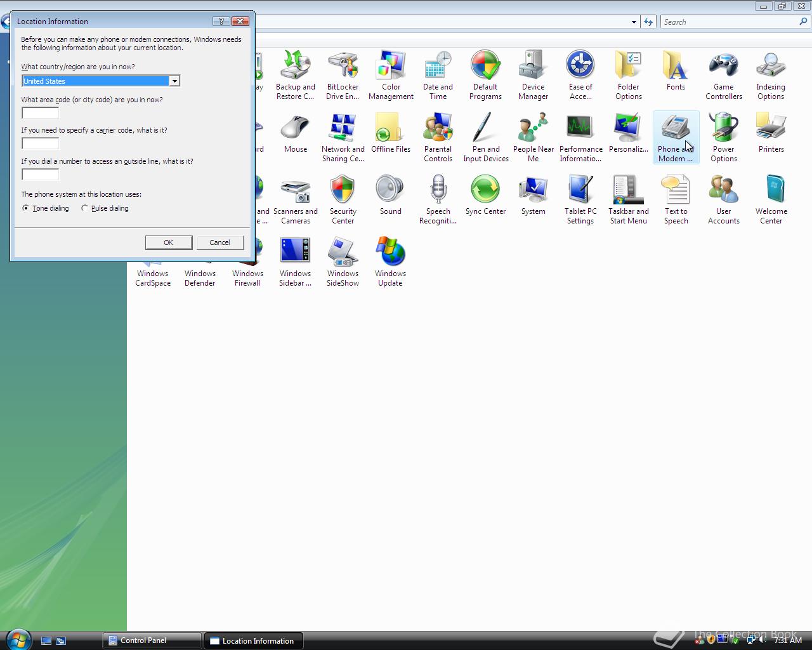812x650 pixels.
Task: Open Windows SideShow icon
Action: click(343, 262)
